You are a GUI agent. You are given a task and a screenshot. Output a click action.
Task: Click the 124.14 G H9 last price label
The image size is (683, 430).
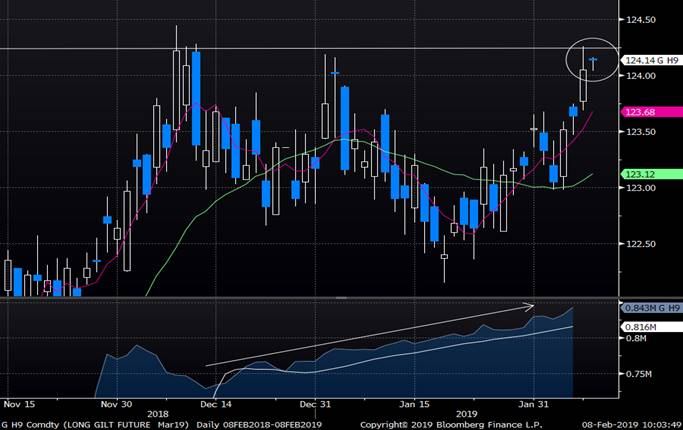pos(652,61)
